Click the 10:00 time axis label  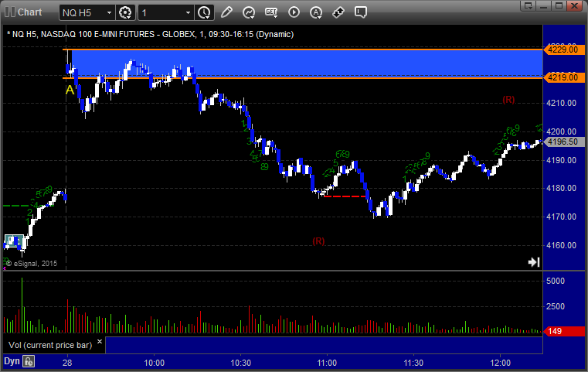click(x=154, y=363)
